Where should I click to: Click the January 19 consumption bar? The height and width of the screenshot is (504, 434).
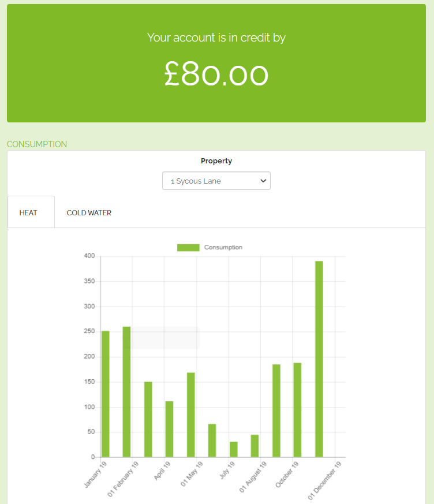105,394
